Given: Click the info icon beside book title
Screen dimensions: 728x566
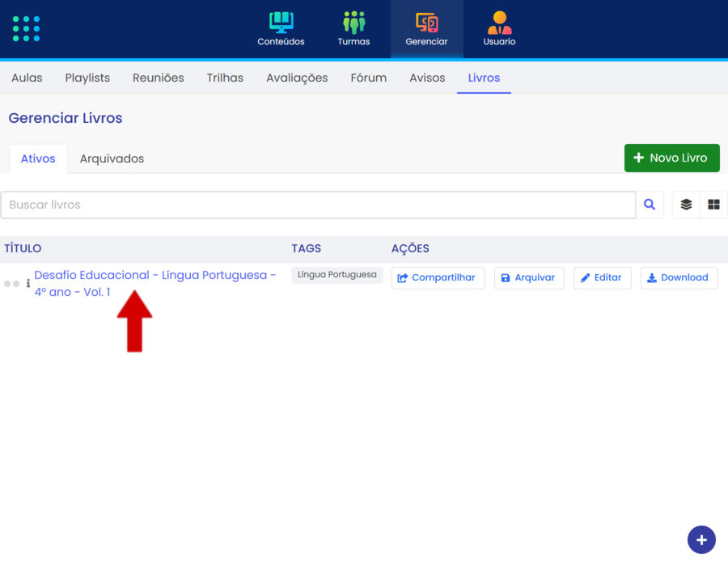Looking at the screenshot, I should [x=28, y=284].
